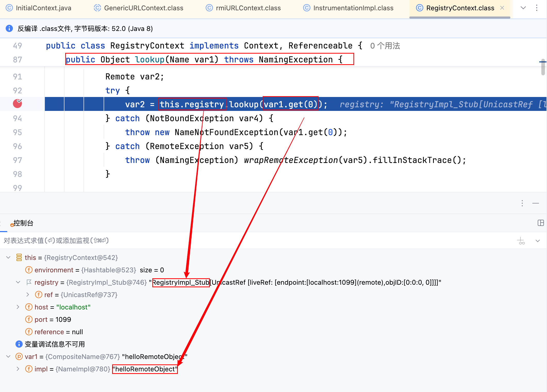Open the editor tabs overflow dropdown
Screen dimensions: 547x392
pyautogui.click(x=523, y=8)
